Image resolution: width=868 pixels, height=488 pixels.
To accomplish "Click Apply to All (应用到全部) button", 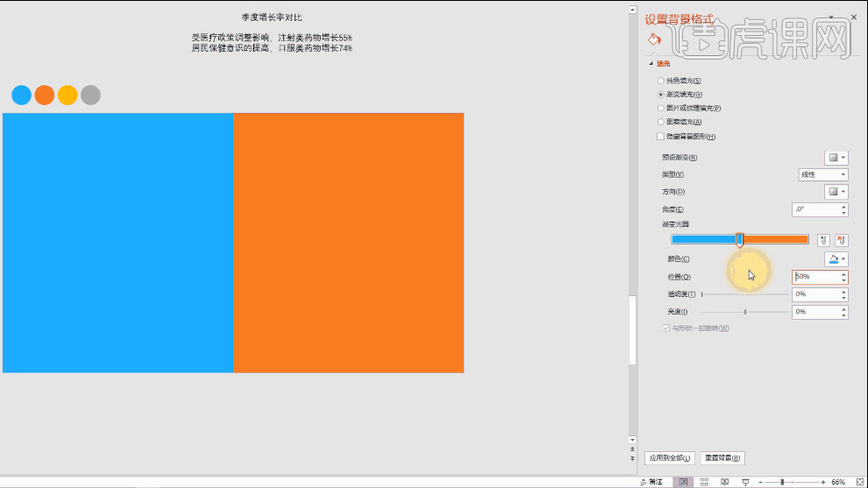I will [669, 458].
